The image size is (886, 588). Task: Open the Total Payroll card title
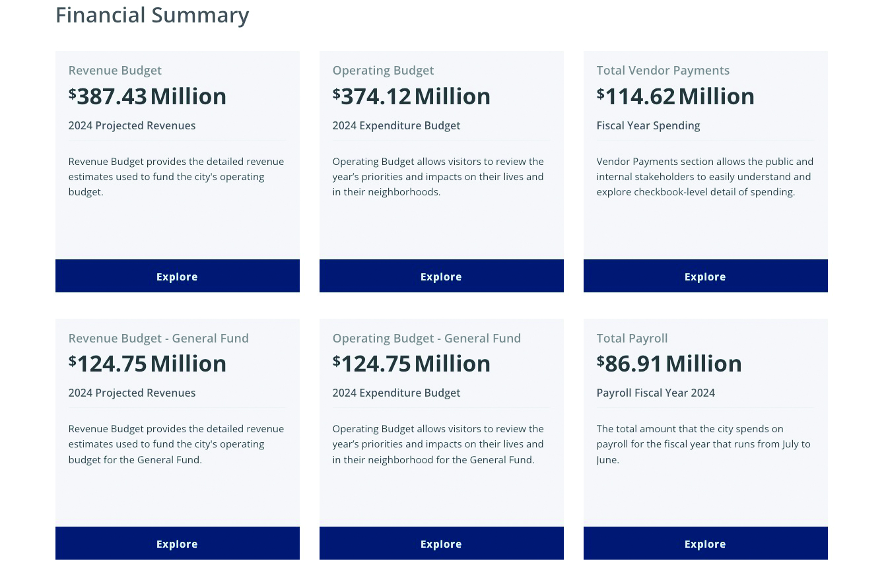pos(632,338)
